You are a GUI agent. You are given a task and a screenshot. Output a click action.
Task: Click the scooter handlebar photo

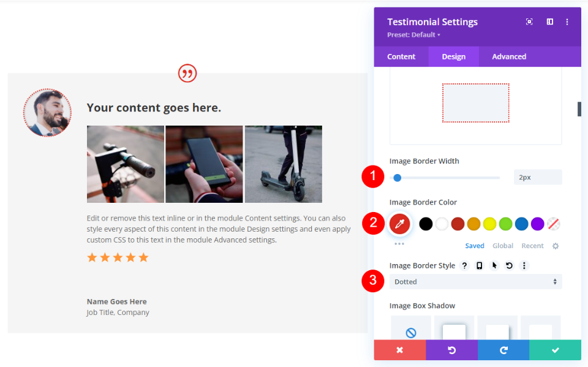125,164
